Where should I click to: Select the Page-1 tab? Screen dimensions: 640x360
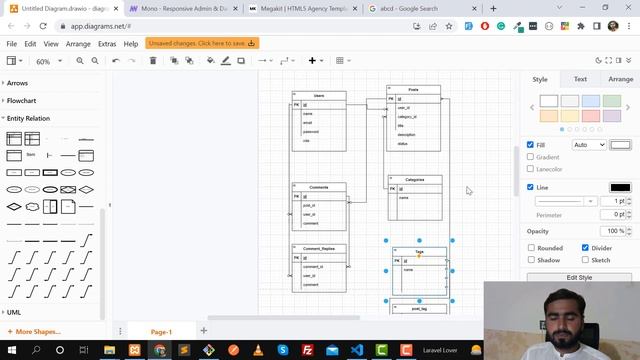pyautogui.click(x=161, y=332)
